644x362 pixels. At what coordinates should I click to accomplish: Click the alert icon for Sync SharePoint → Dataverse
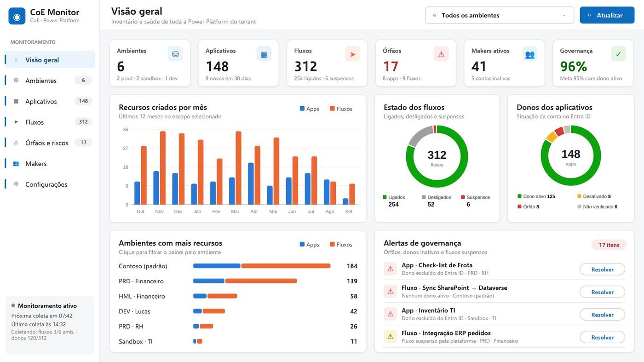point(391,291)
